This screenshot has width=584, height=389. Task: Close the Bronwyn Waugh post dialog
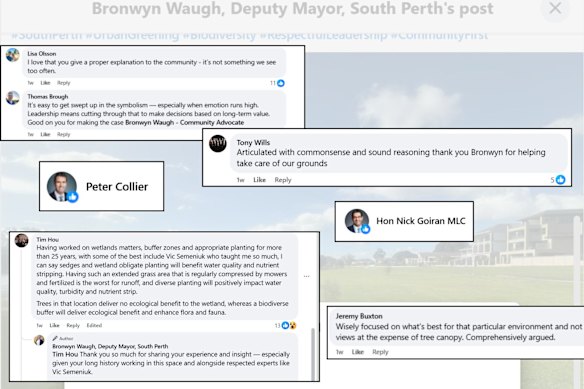coord(555,8)
